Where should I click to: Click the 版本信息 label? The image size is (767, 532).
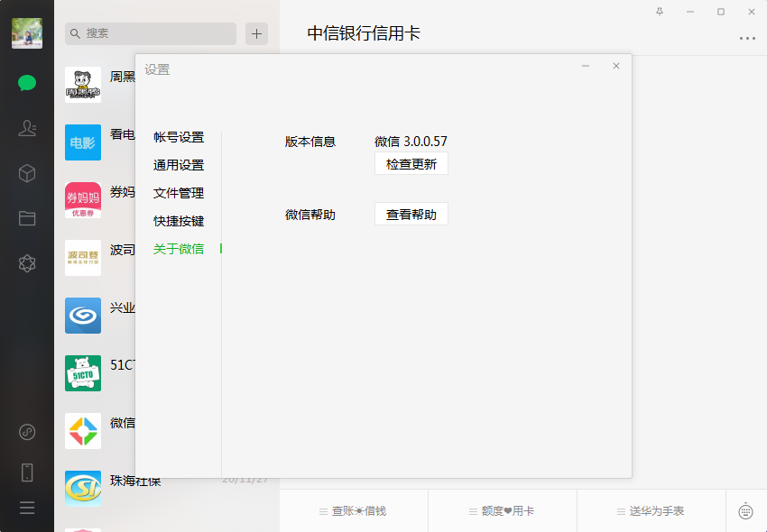click(x=310, y=142)
